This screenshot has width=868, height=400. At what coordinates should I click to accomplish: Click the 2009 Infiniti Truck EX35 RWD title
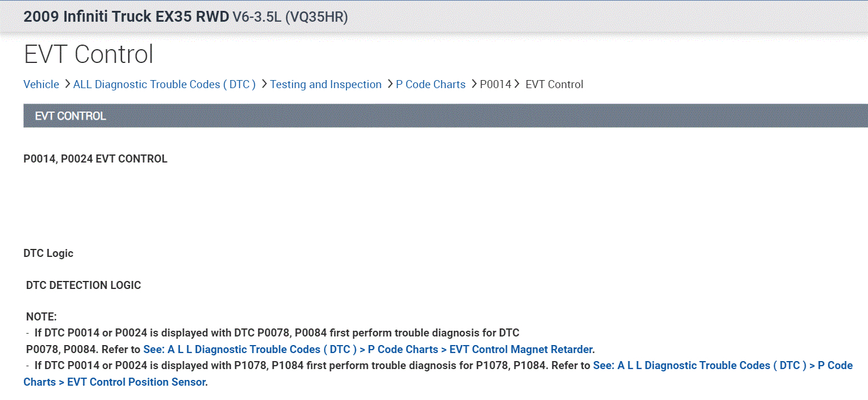point(126,16)
